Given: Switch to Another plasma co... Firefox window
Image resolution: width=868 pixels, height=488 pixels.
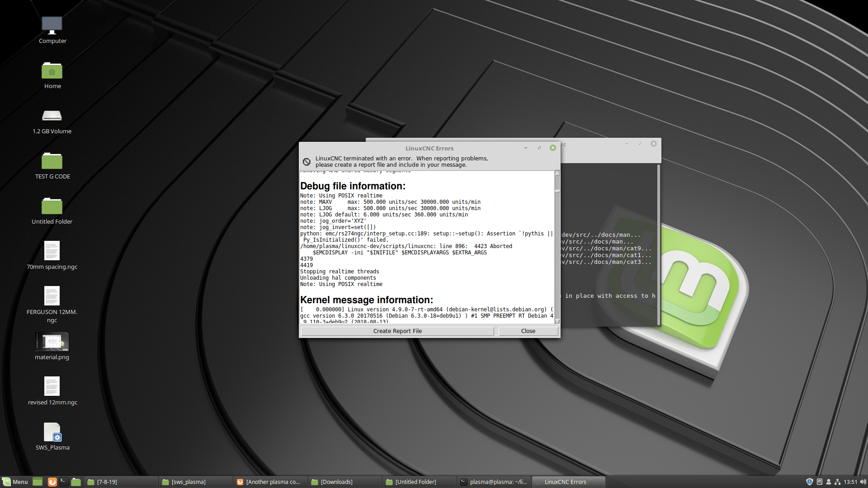Looking at the screenshot, I should tap(270, 482).
